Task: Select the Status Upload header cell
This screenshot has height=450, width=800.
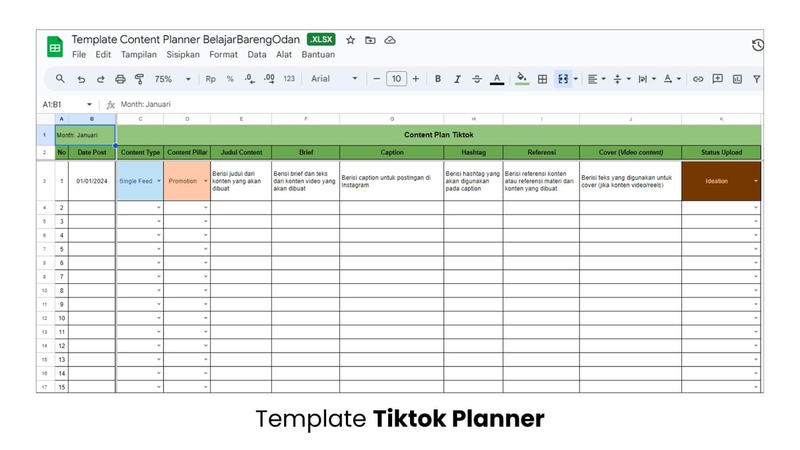Action: [721, 152]
